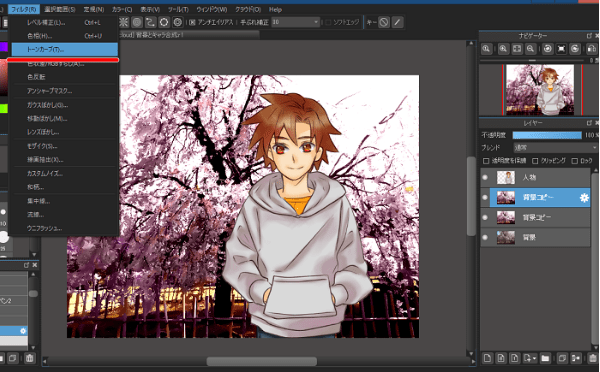The width and height of the screenshot is (600, 372).
Task: Open the クラウド menu
Action: (248, 9)
